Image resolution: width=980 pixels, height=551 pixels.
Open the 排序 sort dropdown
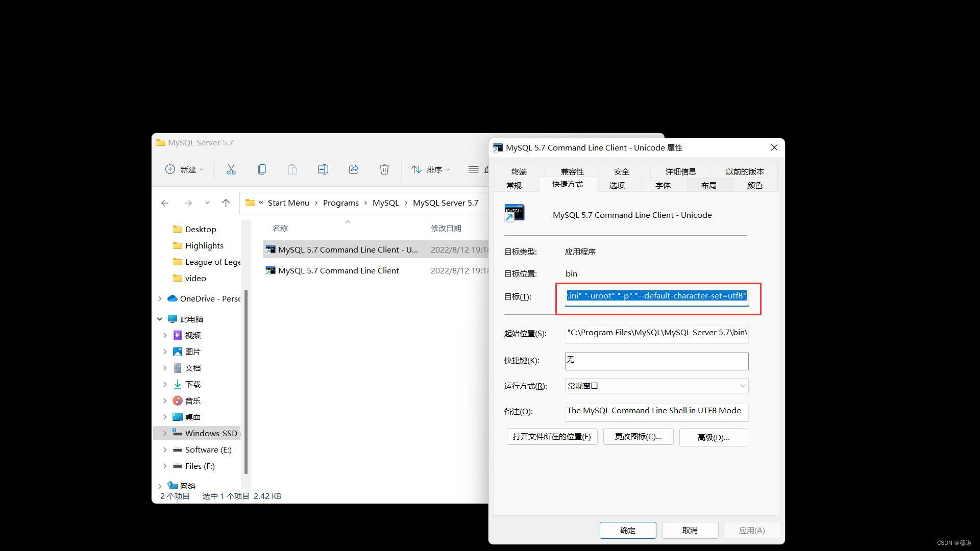coord(431,169)
